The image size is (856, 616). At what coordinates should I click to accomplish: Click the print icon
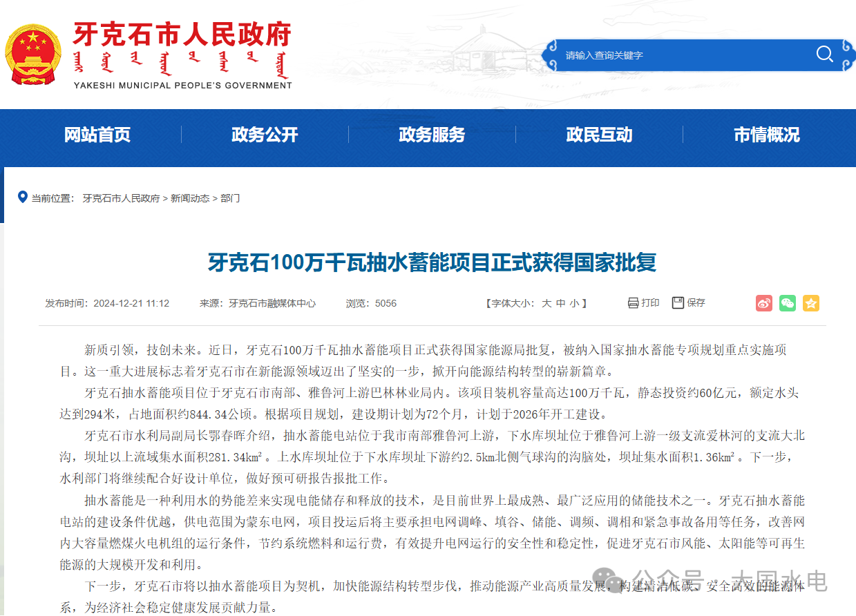click(x=633, y=303)
